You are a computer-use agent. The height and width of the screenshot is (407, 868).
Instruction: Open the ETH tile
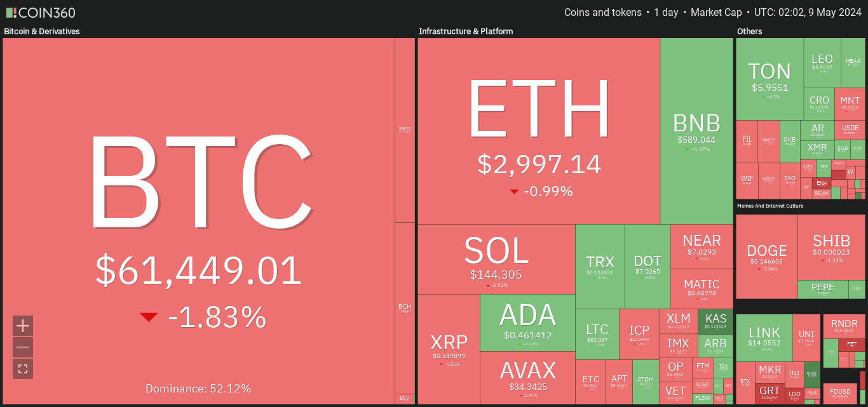(x=539, y=131)
